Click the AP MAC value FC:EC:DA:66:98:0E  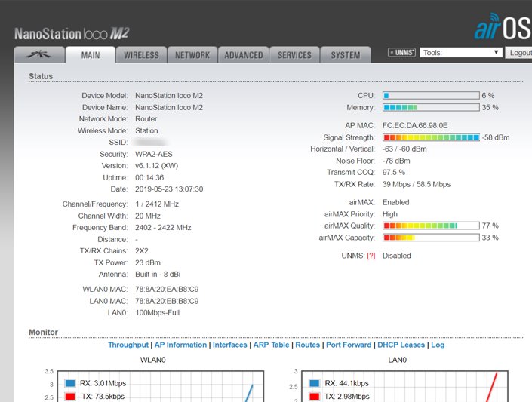(415, 125)
